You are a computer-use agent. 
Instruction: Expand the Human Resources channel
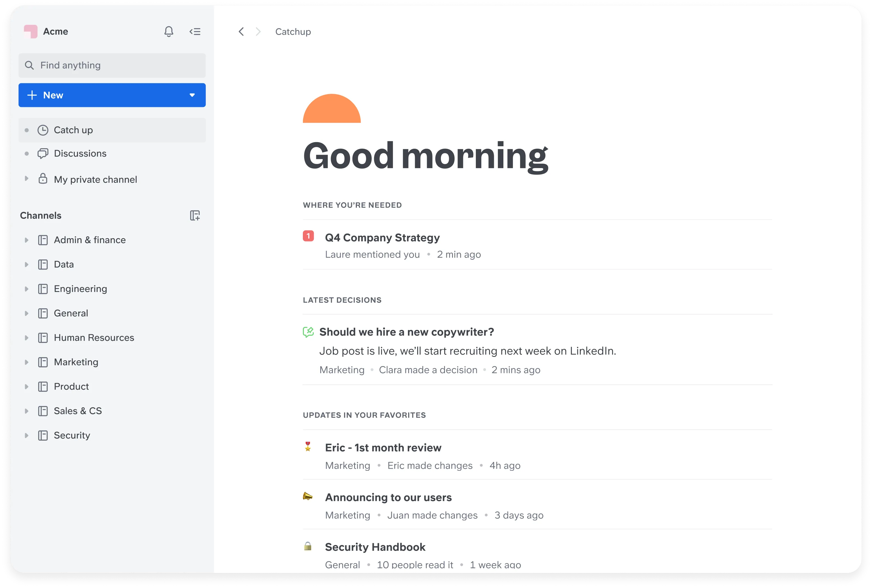[x=26, y=338]
